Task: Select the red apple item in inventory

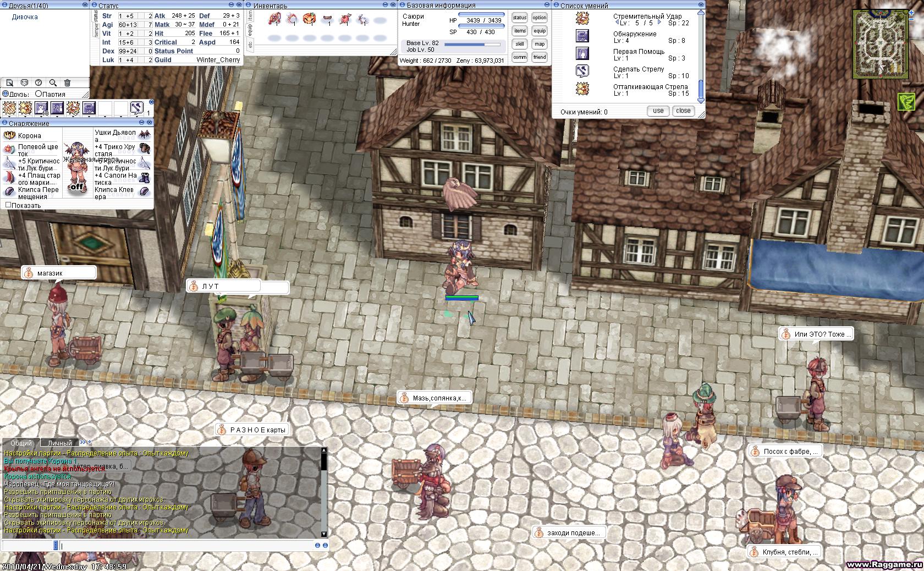Action: pyautogui.click(x=345, y=20)
